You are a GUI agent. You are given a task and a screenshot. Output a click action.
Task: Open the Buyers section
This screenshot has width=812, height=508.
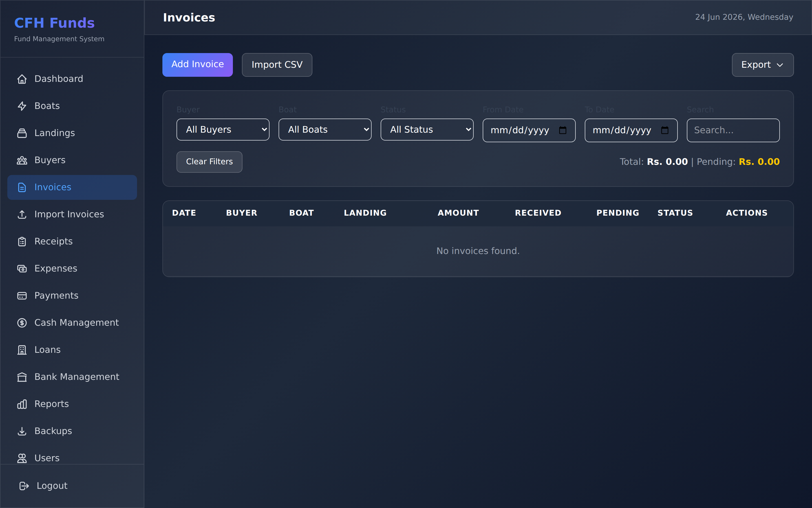click(x=72, y=160)
